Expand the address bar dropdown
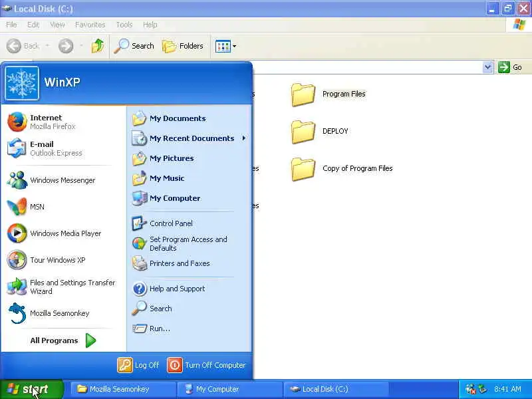This screenshot has width=532, height=399. click(487, 67)
